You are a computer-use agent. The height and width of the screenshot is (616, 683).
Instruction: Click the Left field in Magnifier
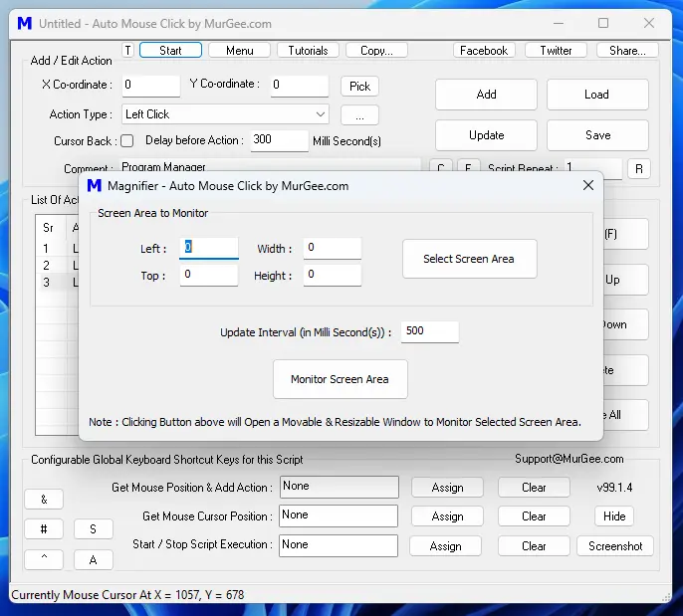coord(209,248)
